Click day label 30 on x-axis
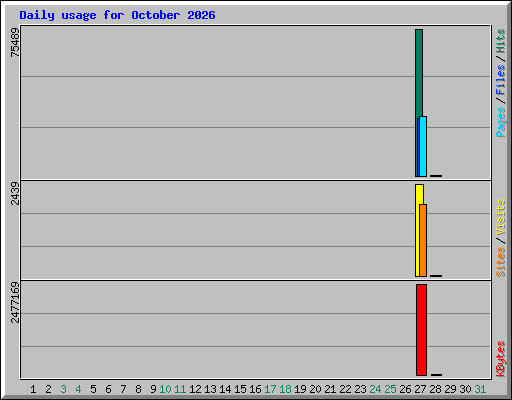This screenshot has width=512, height=400. [x=465, y=389]
